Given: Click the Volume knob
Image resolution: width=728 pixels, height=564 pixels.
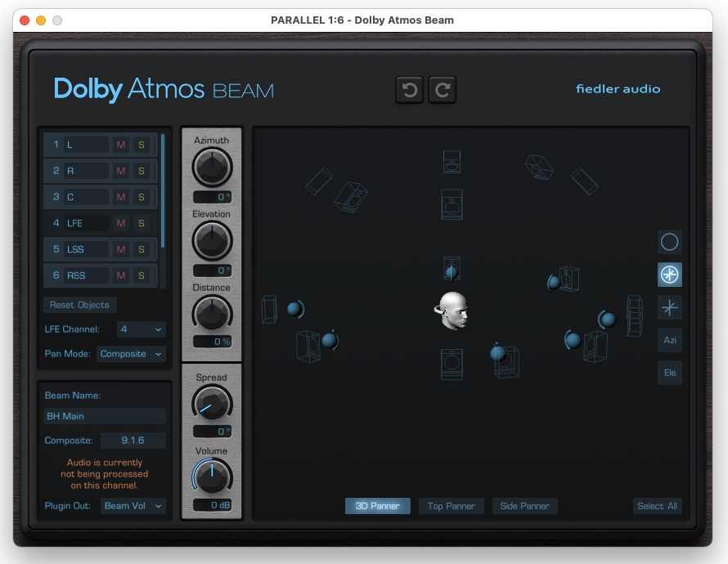Looking at the screenshot, I should point(212,476).
